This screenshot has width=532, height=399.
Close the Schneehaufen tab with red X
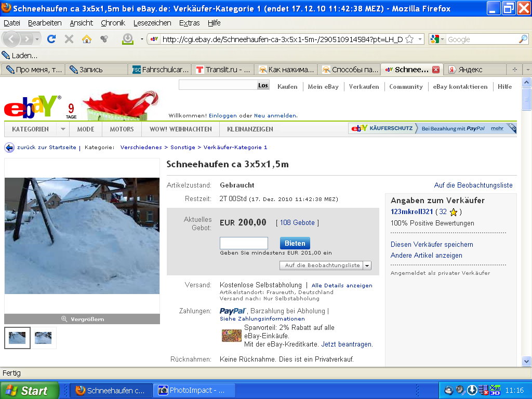pos(436,70)
